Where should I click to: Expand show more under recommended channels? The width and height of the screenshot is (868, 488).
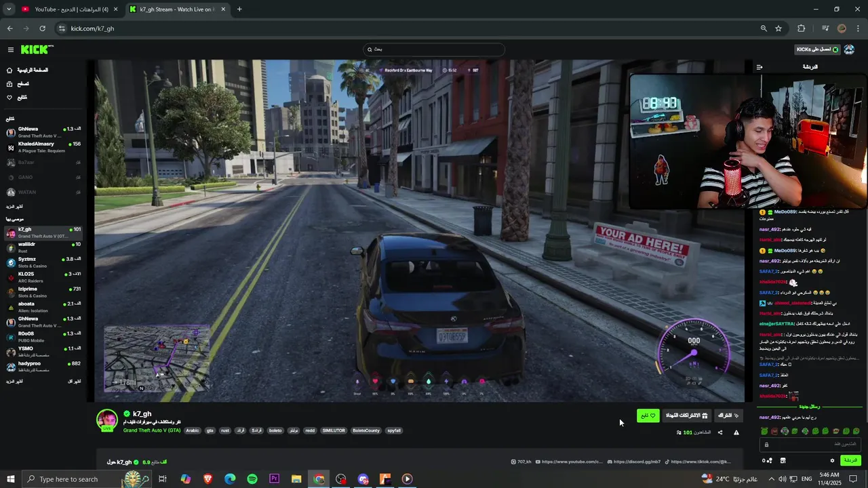[x=14, y=381]
